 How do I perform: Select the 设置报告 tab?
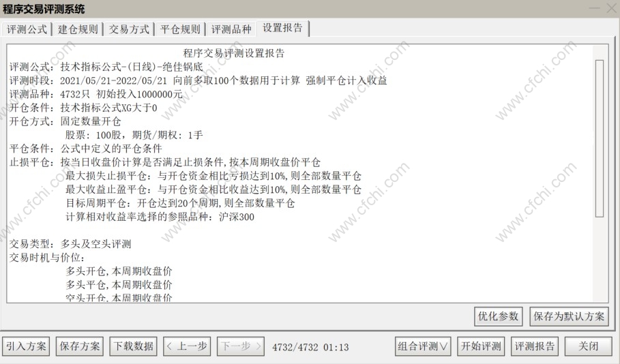(282, 28)
